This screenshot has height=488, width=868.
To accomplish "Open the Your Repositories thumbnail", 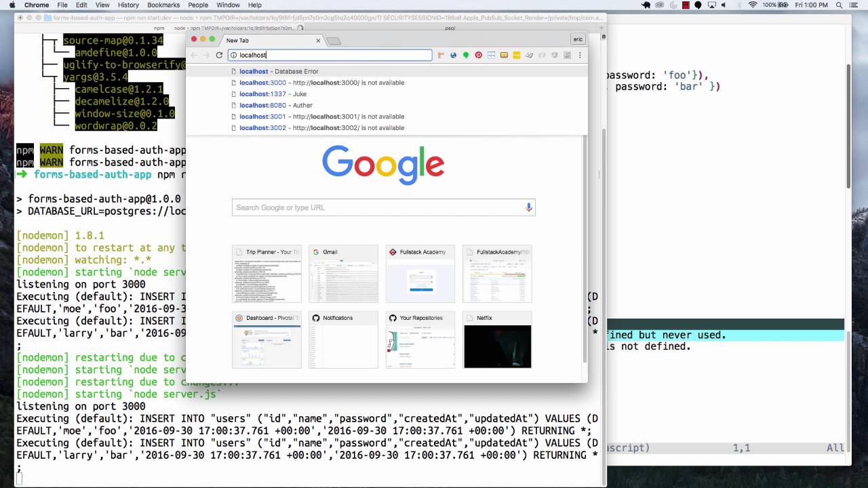I will (420, 340).
